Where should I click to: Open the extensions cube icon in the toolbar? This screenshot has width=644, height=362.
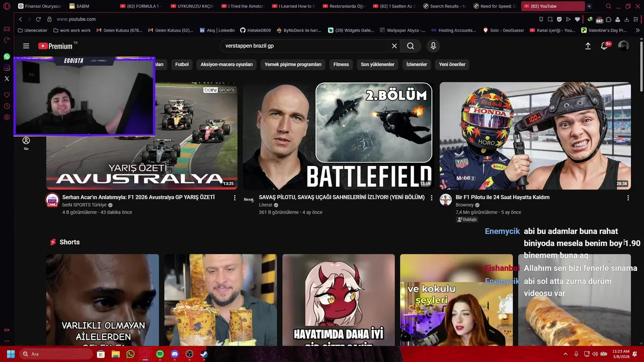[x=608, y=19]
